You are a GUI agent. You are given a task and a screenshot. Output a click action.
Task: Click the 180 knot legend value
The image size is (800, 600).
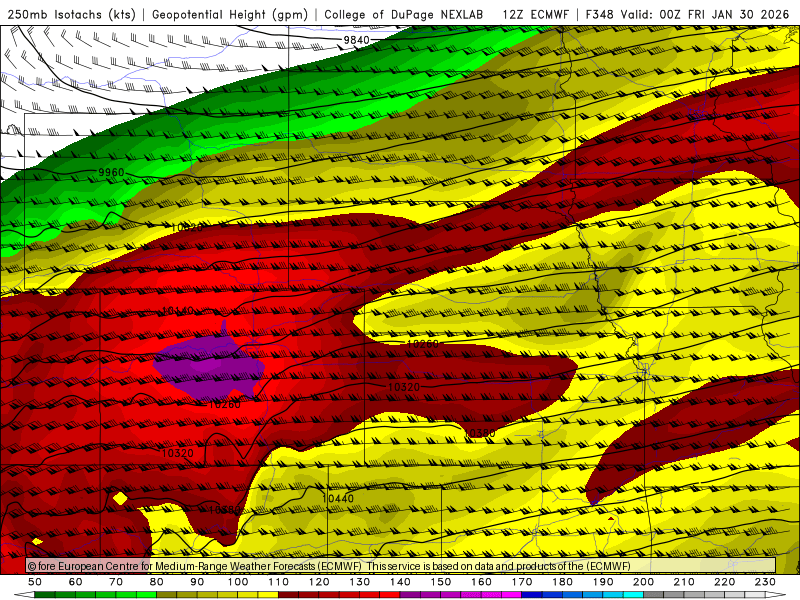point(562,582)
